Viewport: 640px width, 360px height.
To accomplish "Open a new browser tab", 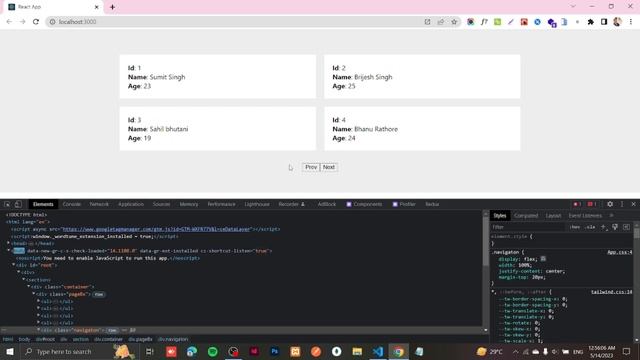I will coord(112,7).
